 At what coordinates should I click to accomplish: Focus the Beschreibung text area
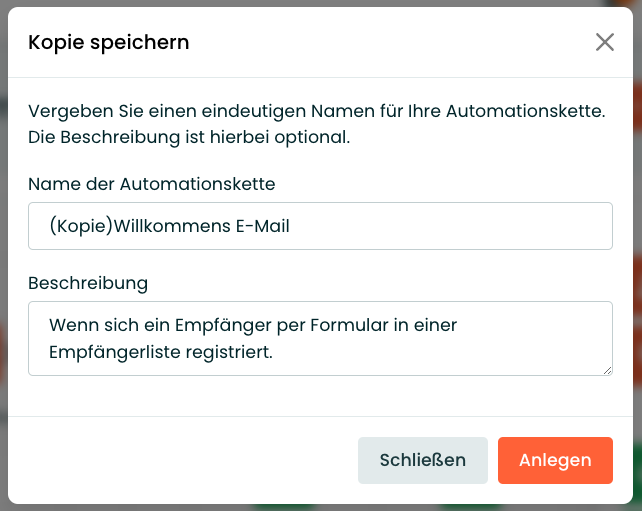tap(320, 338)
